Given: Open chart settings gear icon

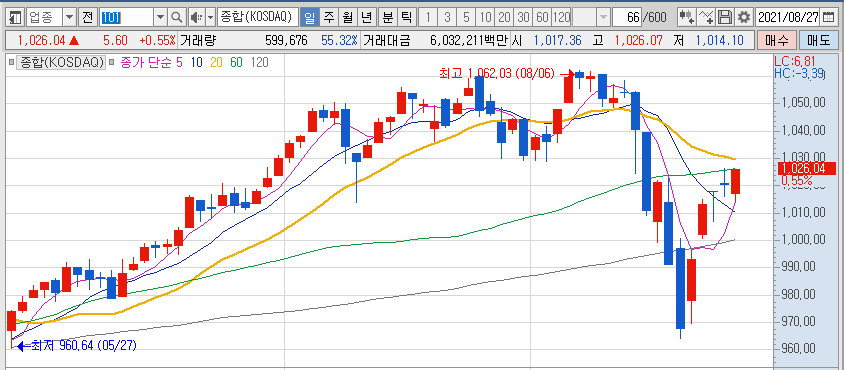Looking at the screenshot, I should [744, 18].
